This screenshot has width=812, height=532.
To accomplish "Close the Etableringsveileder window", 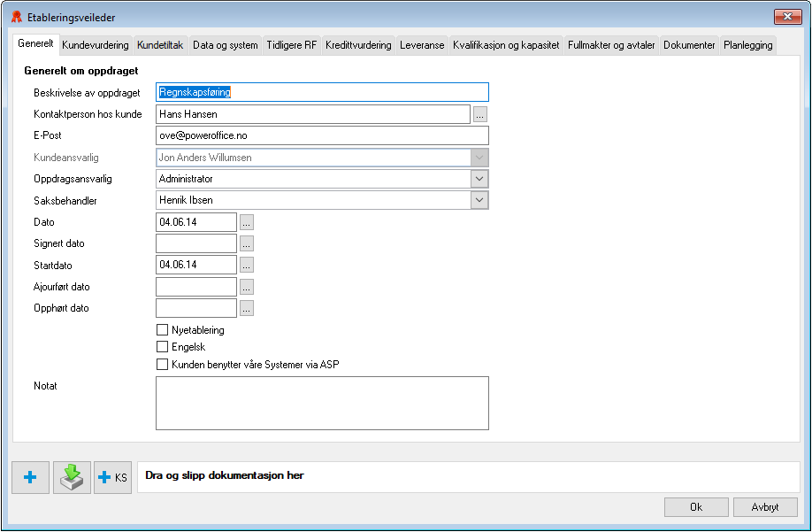I will click(787, 17).
